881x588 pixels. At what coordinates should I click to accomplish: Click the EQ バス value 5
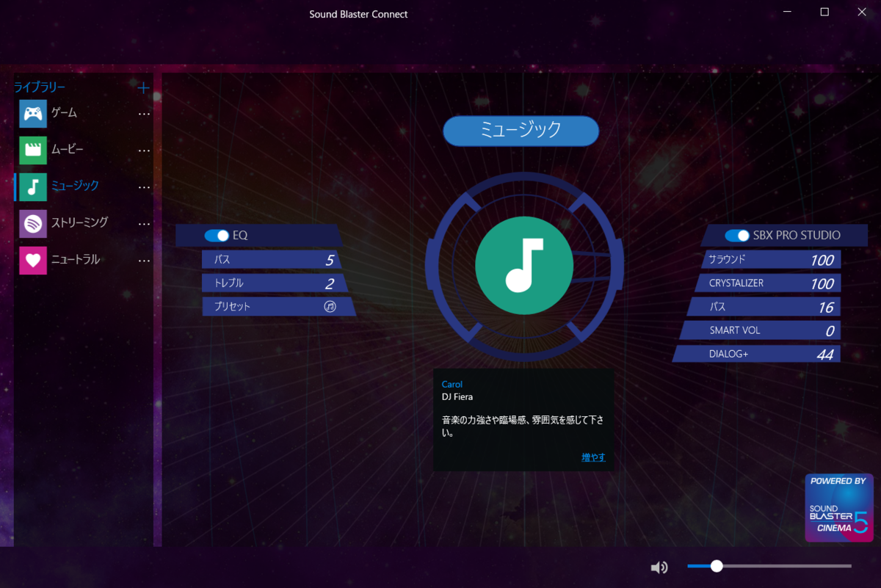coord(330,260)
